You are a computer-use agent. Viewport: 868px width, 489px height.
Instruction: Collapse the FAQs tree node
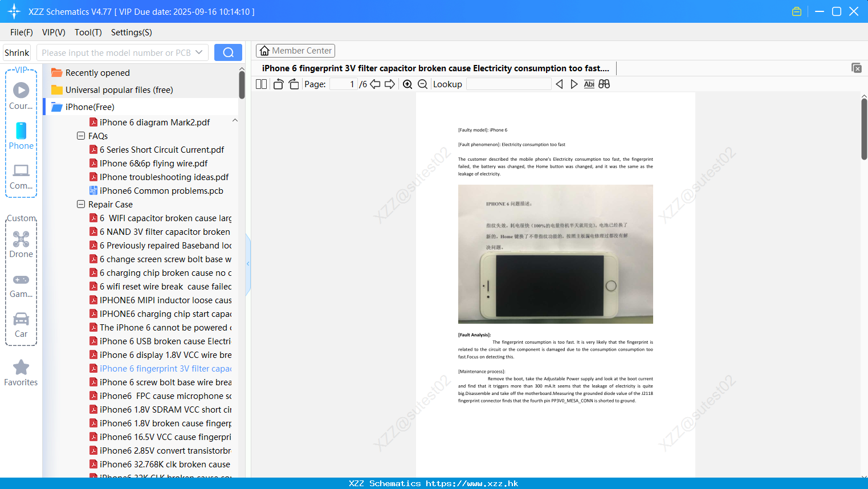click(81, 136)
